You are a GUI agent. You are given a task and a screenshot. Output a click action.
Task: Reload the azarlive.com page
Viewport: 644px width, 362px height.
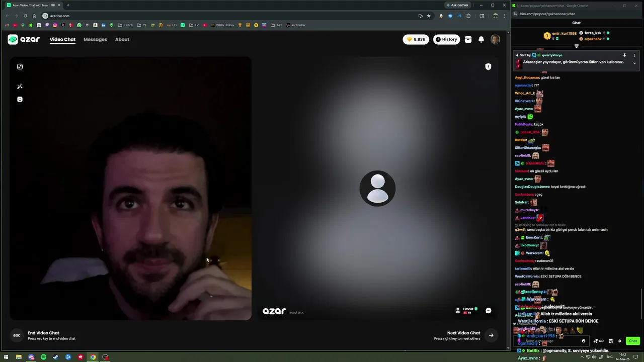pyautogui.click(x=25, y=16)
